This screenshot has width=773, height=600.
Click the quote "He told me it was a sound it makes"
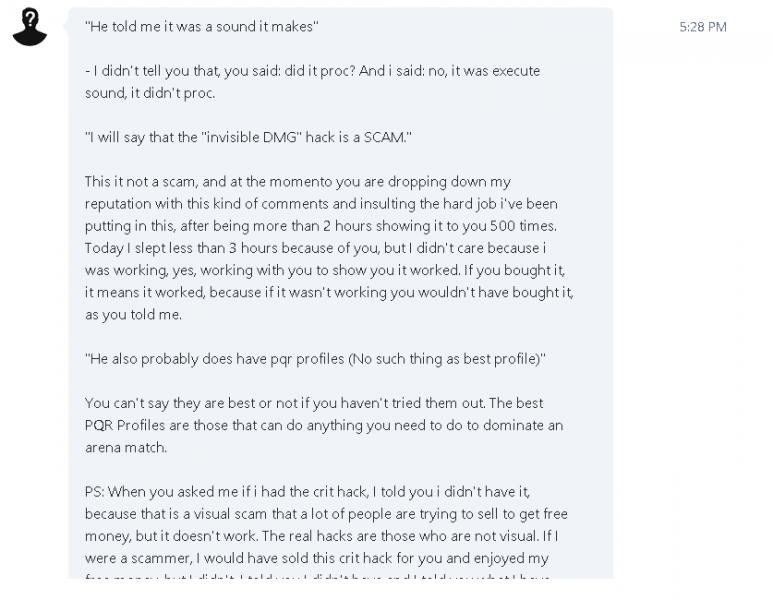[x=202, y=26]
